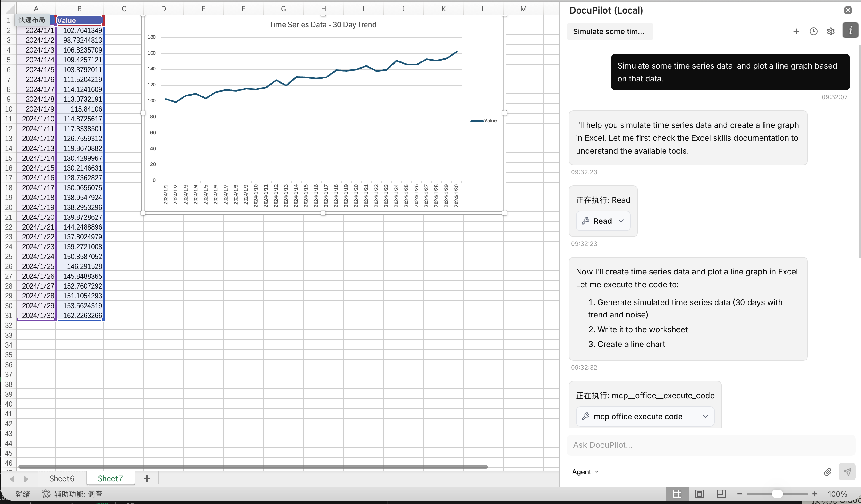Click the zoom slider handle
This screenshot has height=504, width=861.
click(x=777, y=494)
